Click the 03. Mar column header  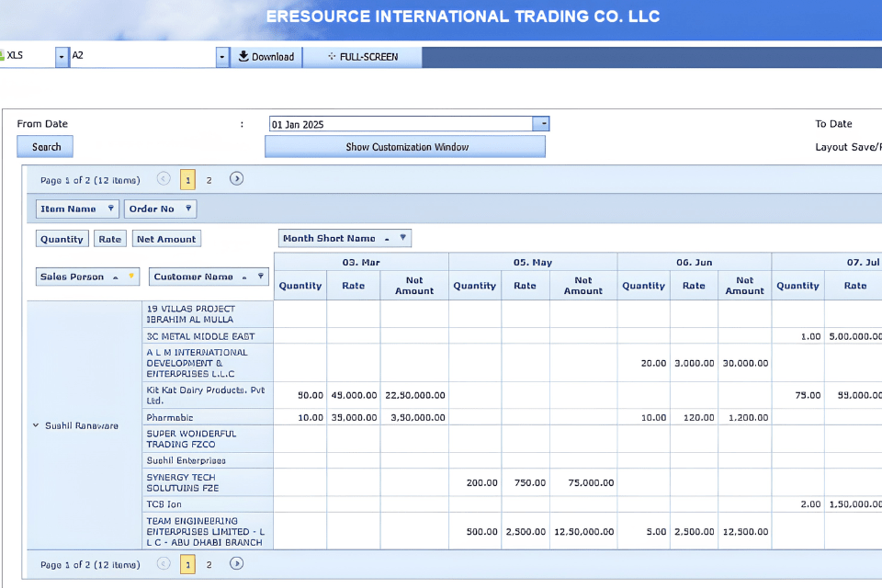(361, 262)
